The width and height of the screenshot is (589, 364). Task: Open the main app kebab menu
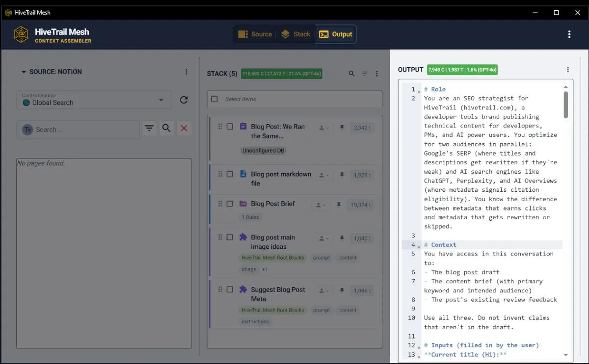click(x=569, y=34)
